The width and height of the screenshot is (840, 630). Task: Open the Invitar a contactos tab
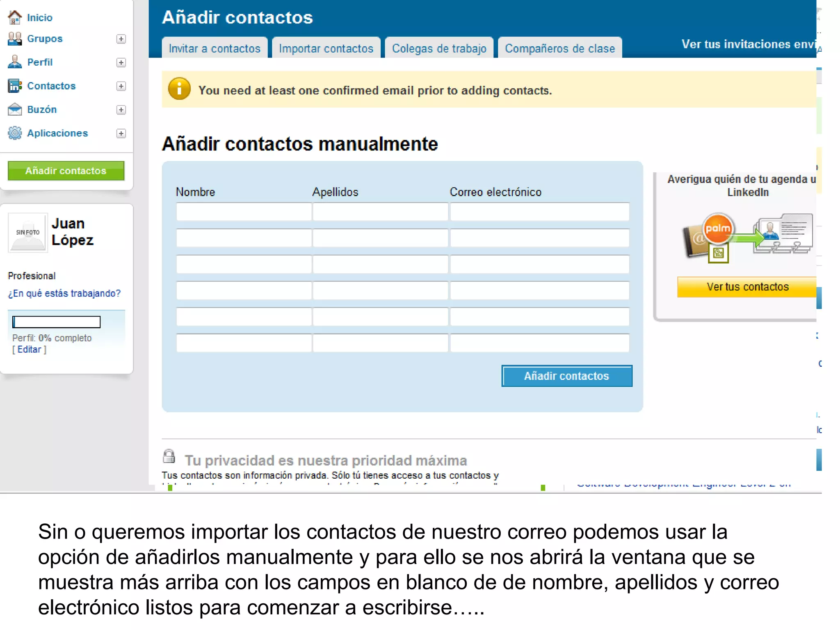pyautogui.click(x=215, y=48)
